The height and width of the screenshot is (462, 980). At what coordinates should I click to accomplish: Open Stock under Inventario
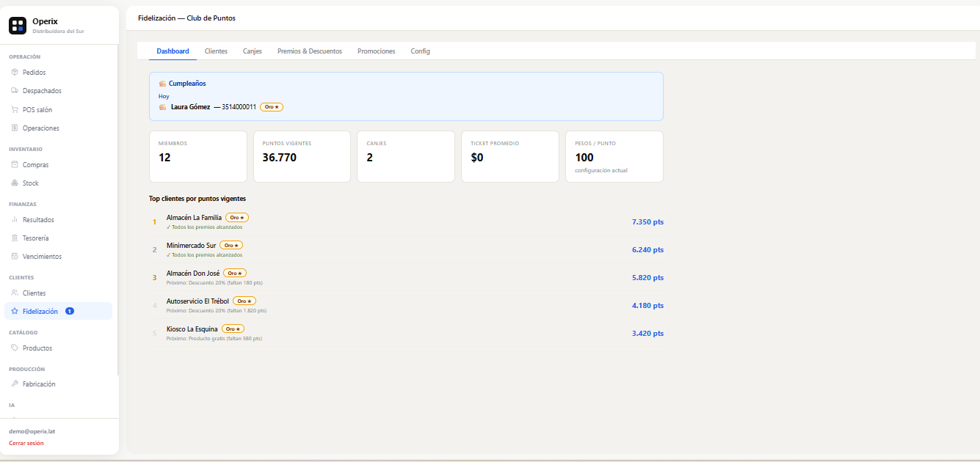pos(59,183)
